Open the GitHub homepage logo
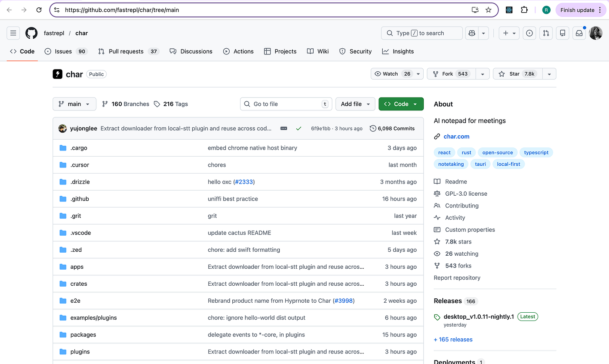The height and width of the screenshot is (364, 609). [31, 33]
